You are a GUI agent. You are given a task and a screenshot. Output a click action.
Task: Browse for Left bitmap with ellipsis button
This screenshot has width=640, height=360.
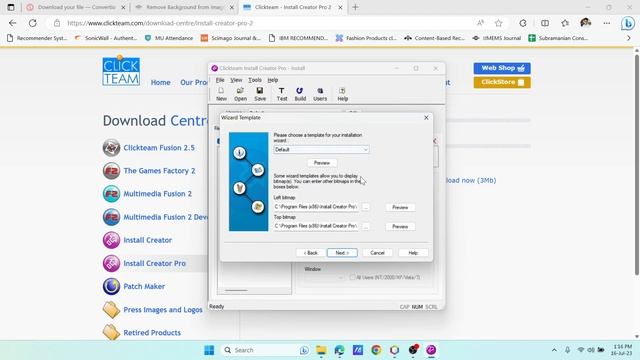click(366, 207)
